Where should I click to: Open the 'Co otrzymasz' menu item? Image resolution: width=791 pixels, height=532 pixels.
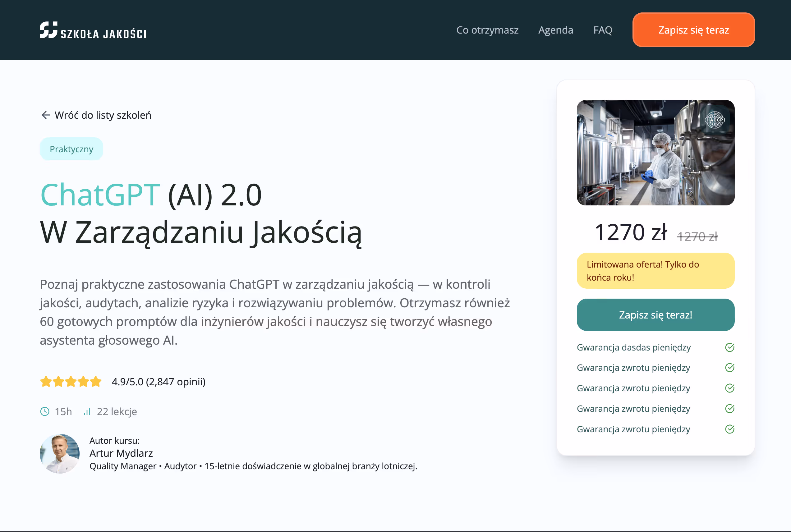click(488, 30)
